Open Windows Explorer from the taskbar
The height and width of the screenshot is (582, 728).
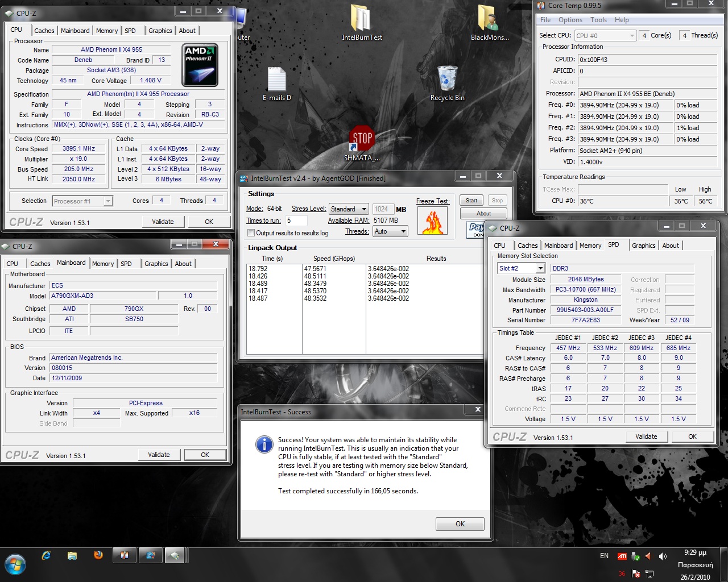[72, 555]
